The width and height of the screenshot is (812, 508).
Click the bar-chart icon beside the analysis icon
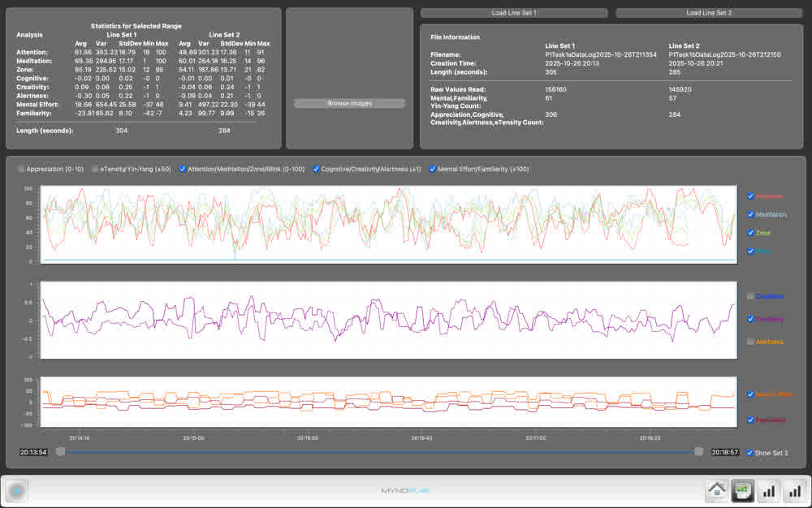(769, 490)
